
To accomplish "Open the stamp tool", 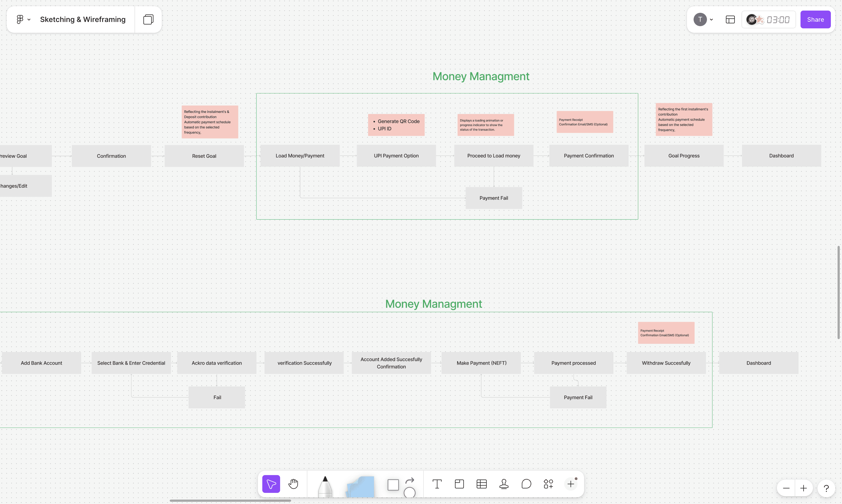I will [x=504, y=484].
